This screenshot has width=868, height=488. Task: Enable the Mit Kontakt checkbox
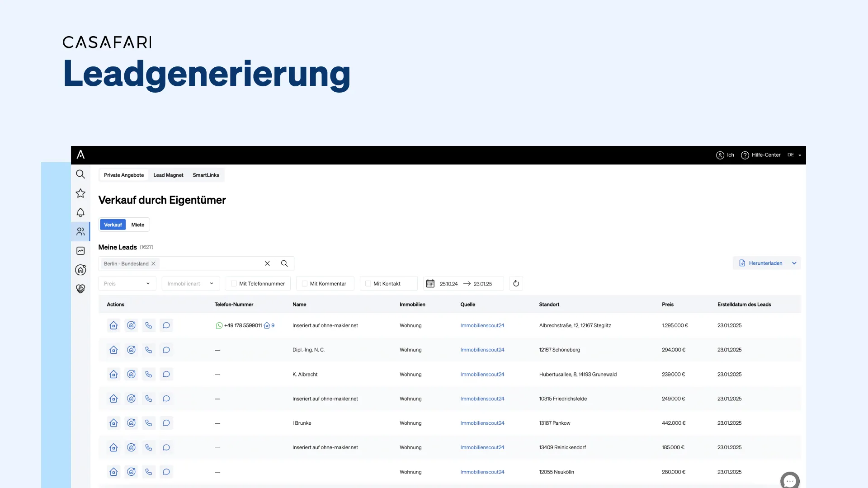click(x=368, y=284)
